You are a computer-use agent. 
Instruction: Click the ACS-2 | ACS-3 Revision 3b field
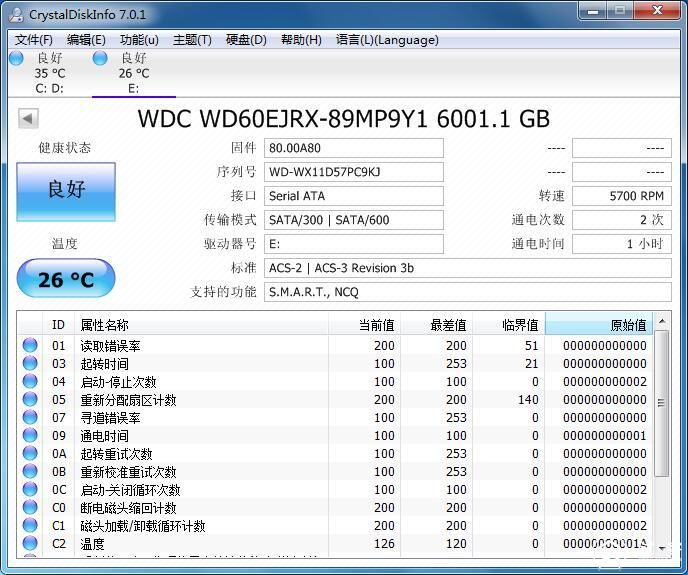468,268
